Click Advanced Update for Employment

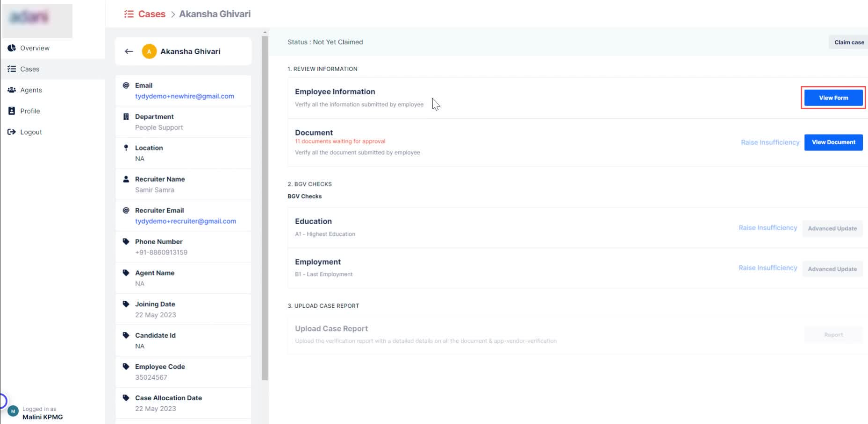[x=832, y=269]
